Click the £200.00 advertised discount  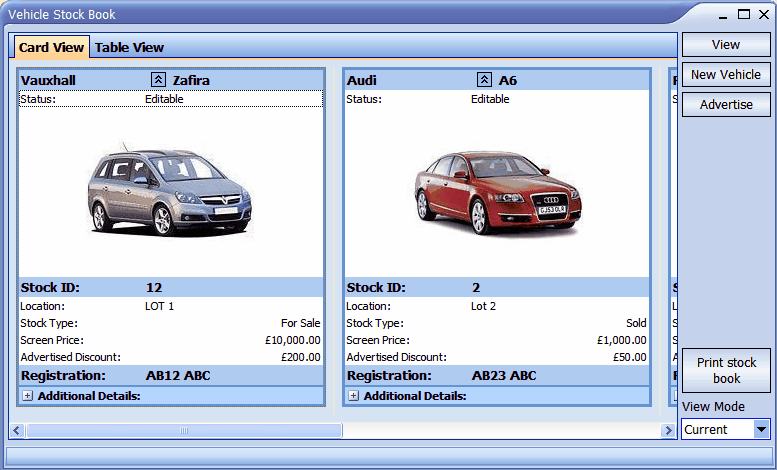point(301,357)
